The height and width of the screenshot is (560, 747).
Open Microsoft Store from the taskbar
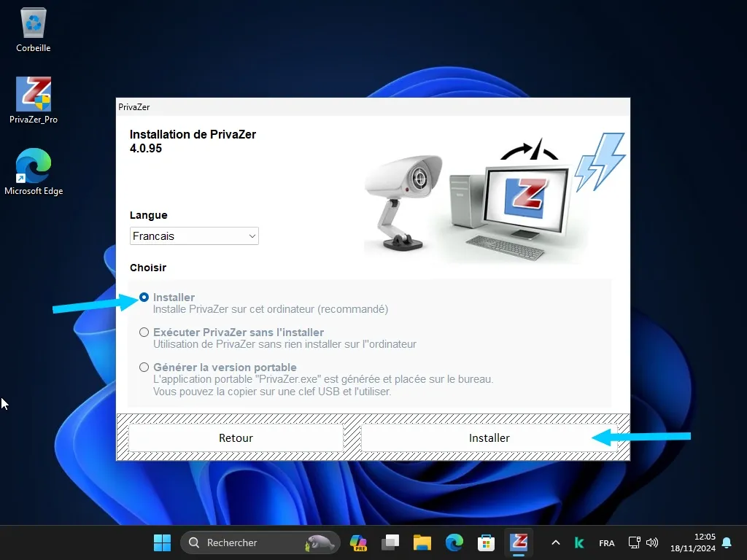(x=486, y=542)
